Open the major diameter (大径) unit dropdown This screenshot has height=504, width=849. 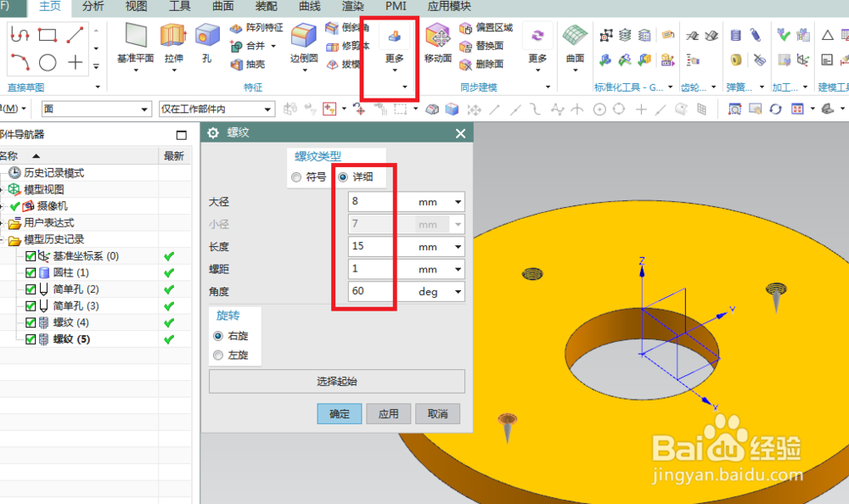click(x=458, y=202)
